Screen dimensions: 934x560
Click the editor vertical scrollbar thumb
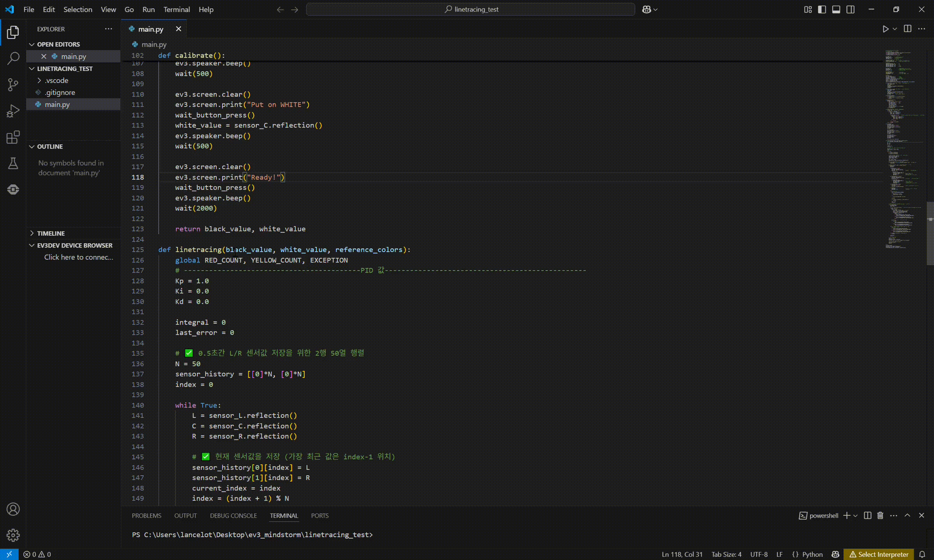[930, 233]
